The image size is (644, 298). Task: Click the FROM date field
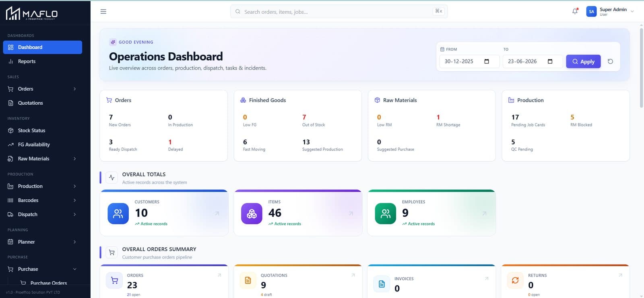(470, 61)
